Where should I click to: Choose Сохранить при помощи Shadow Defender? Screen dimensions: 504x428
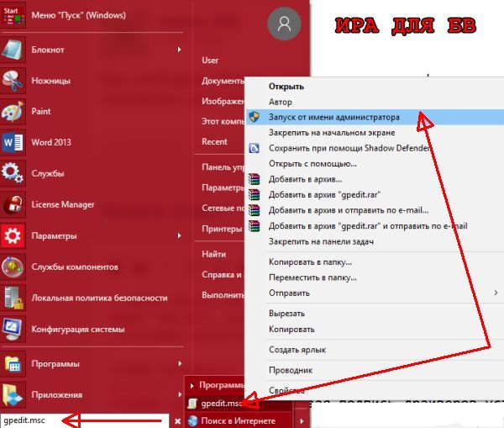tap(349, 148)
